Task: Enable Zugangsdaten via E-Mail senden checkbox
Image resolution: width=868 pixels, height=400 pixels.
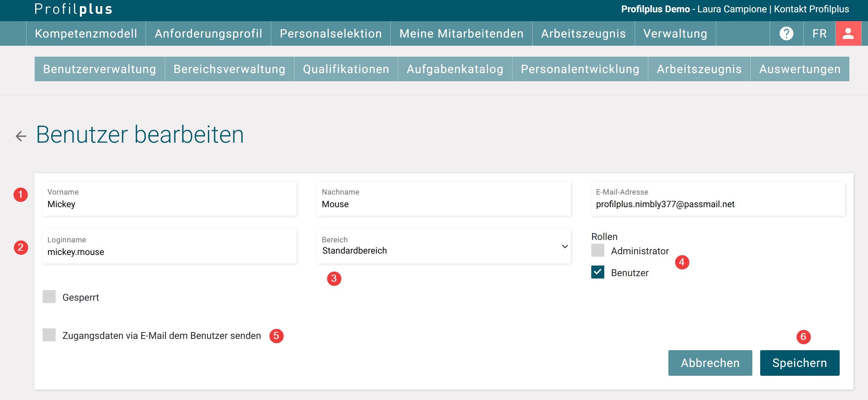Action: [x=49, y=335]
